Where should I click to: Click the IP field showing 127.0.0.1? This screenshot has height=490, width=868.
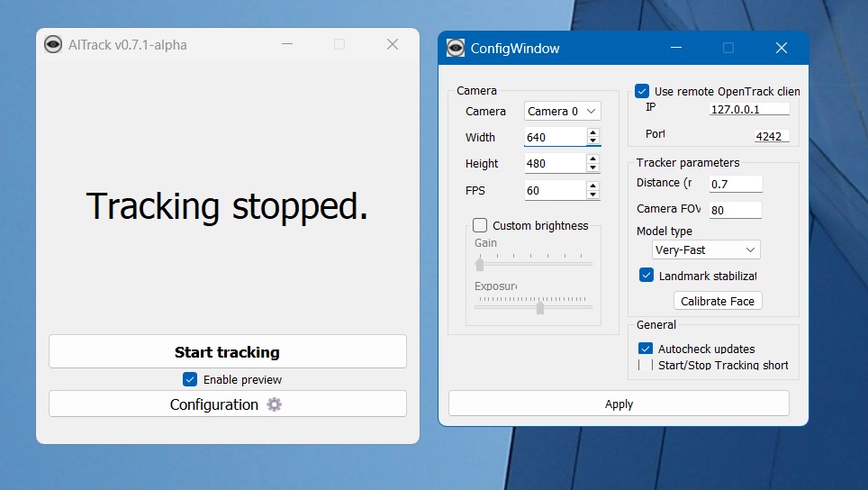pyautogui.click(x=749, y=109)
